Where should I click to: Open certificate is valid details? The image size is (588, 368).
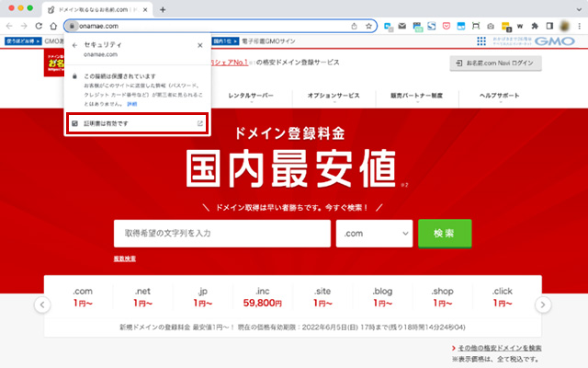tap(137, 123)
